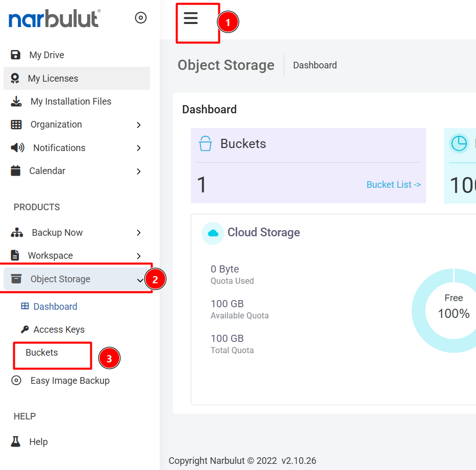Viewport: 476px width, 470px height.
Task: Select the Calendar menu item
Action: click(47, 171)
